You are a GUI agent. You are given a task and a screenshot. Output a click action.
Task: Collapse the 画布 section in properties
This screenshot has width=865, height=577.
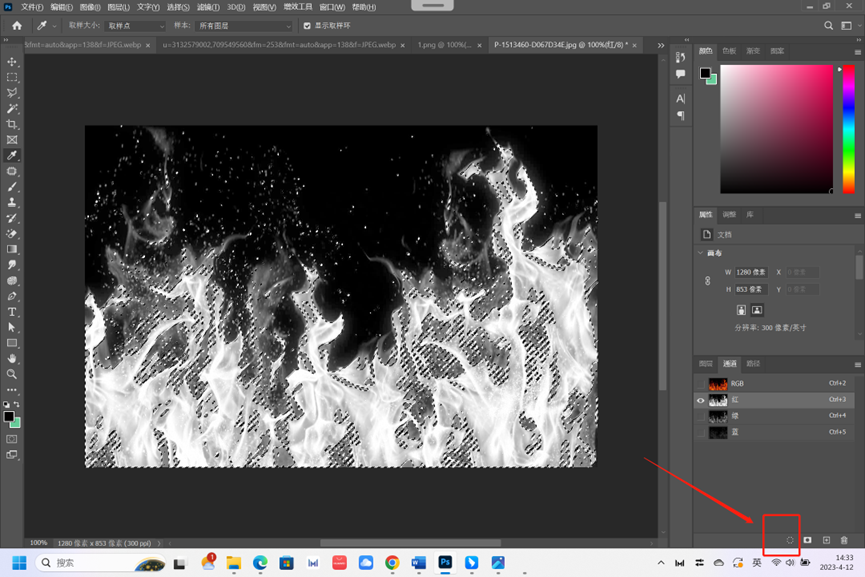pos(700,253)
